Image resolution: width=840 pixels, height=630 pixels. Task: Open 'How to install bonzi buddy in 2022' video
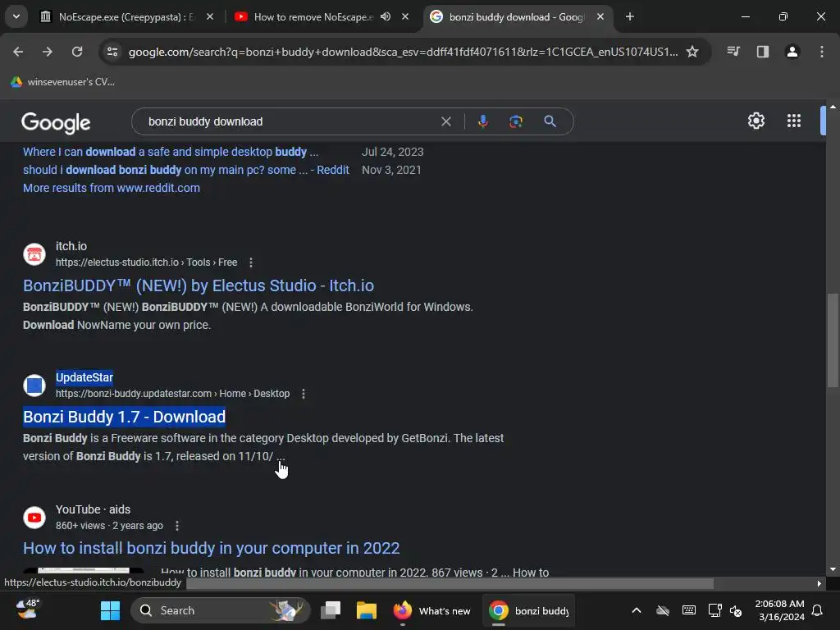coord(211,548)
